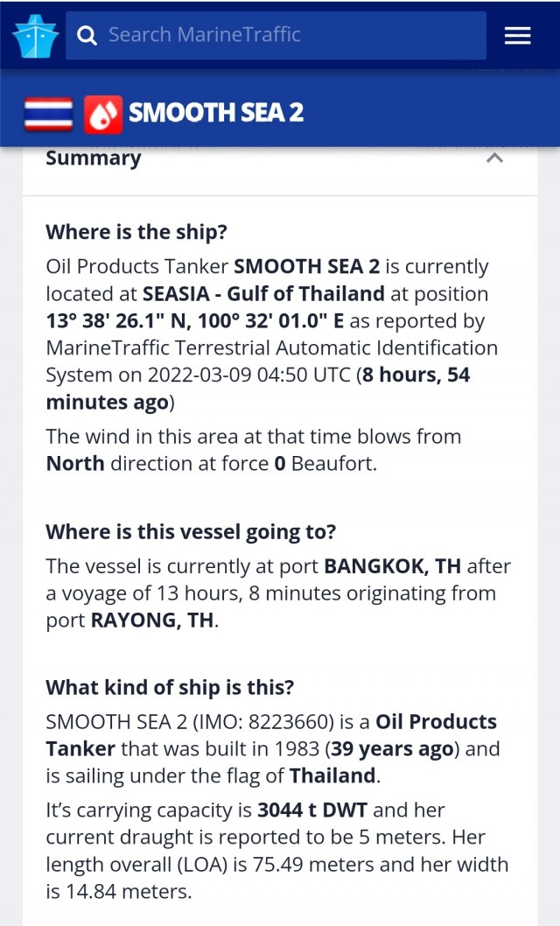Focus the Search MarineTraffic field
Viewport: 560px width, 926px height.
coord(276,35)
